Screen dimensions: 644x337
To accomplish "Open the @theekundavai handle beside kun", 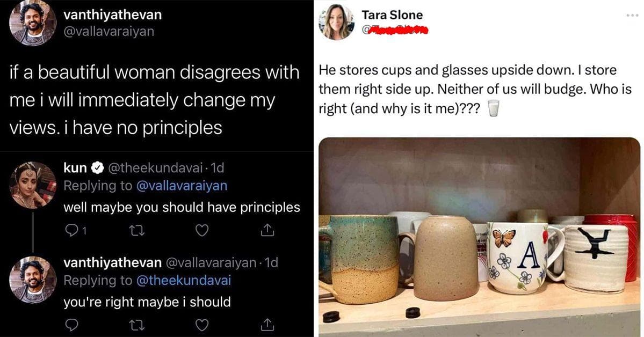I will 155,167.
